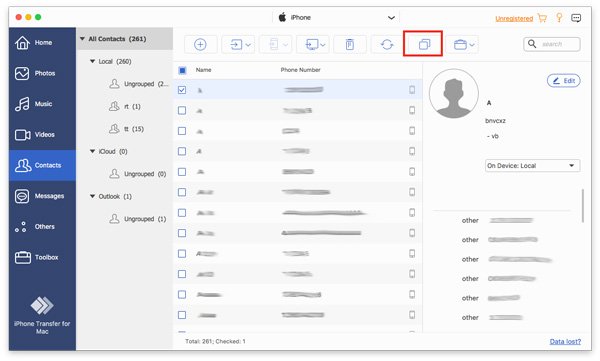
Task: Open the On Device: Local dropdown
Action: [532, 166]
